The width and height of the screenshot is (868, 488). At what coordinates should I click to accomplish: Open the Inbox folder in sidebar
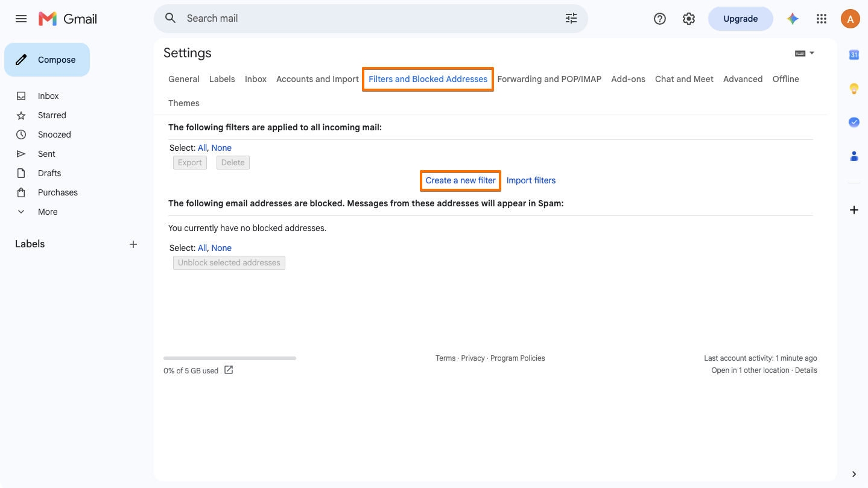pyautogui.click(x=48, y=96)
